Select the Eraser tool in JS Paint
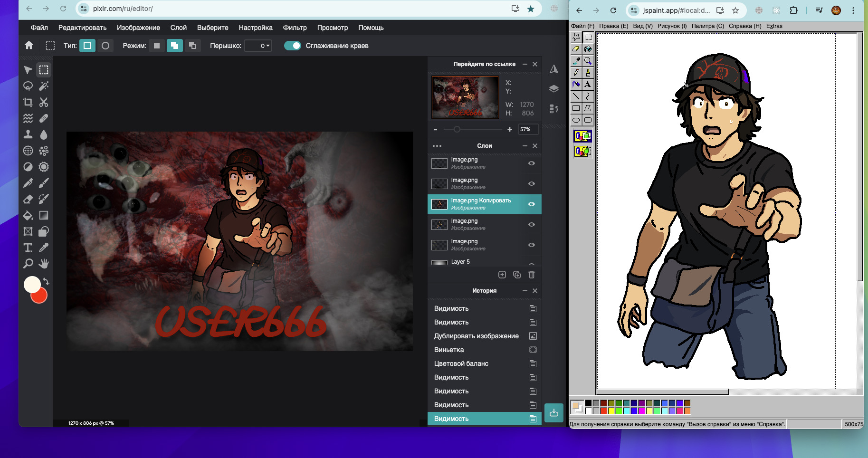Image resolution: width=868 pixels, height=458 pixels. coord(576,49)
